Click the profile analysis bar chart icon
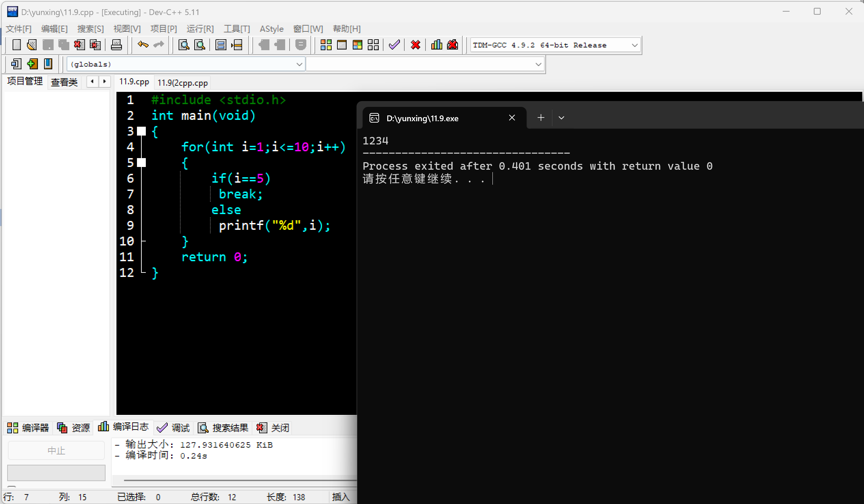This screenshot has height=504, width=864. pyautogui.click(x=436, y=45)
